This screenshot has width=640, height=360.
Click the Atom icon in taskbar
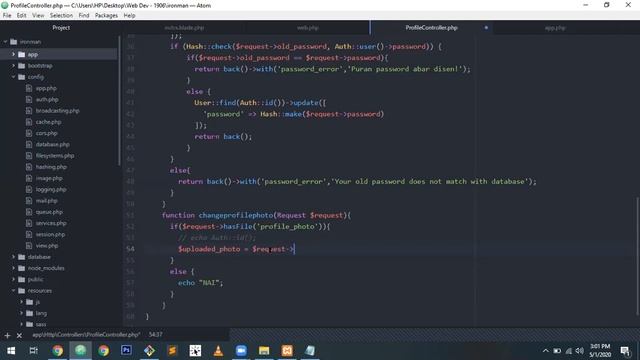(80, 350)
